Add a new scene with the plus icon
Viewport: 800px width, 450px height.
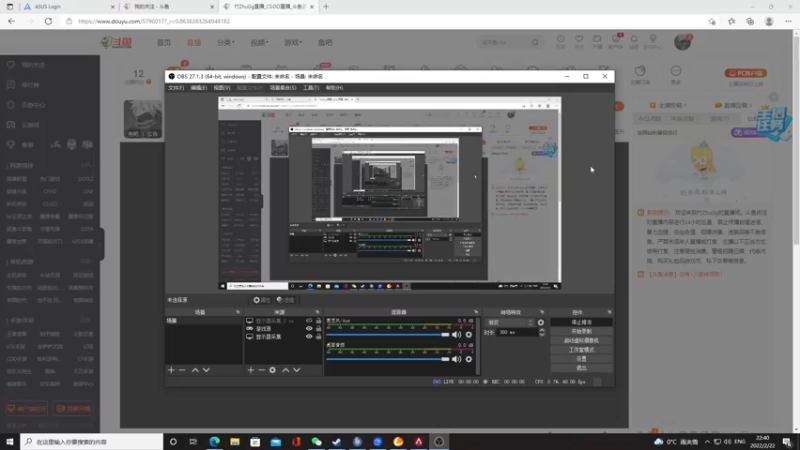click(171, 370)
